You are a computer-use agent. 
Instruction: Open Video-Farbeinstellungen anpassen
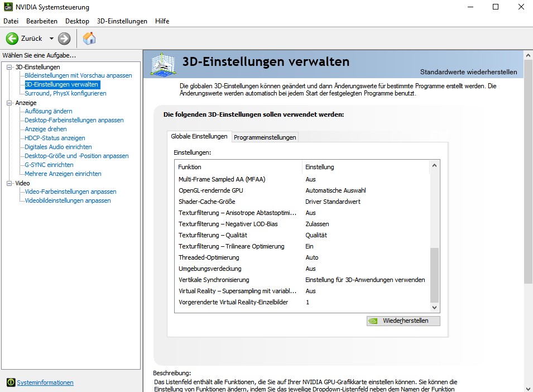[70, 192]
